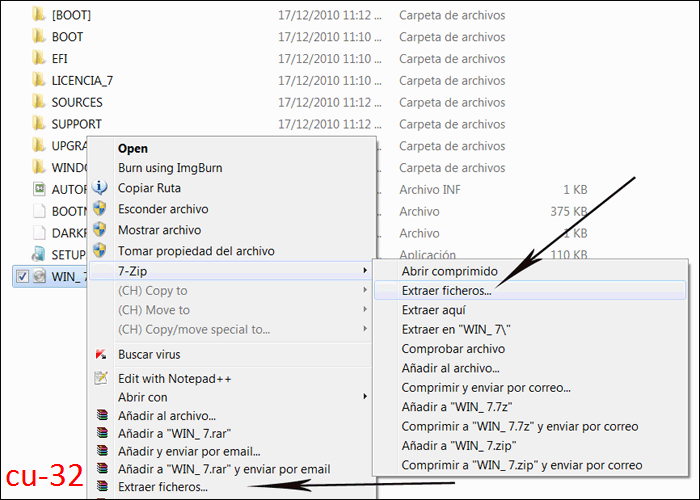Click WinRAR icon beside Añadir a "WIN_ 7.rar"
This screenshot has height=500, width=700.
(x=103, y=433)
